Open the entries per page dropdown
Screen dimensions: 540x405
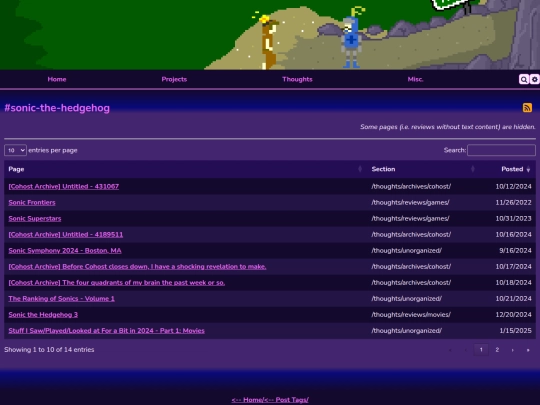[x=15, y=150]
